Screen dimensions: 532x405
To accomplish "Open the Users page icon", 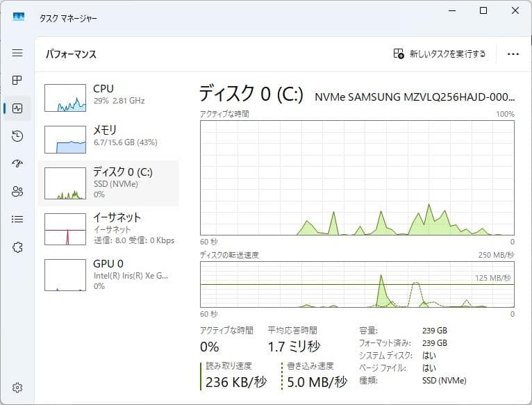I will point(17,192).
